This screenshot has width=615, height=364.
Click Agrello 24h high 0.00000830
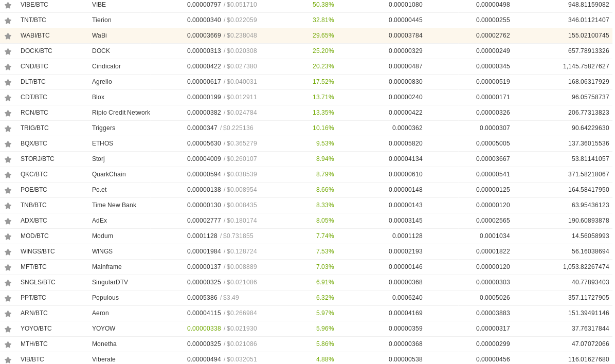(406, 82)
